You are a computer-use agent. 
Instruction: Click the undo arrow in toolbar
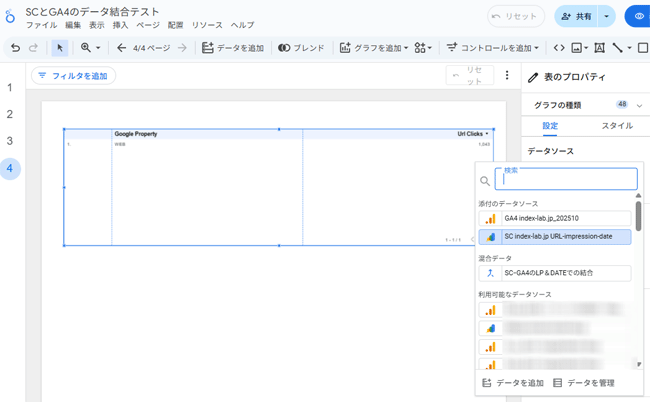click(x=14, y=47)
